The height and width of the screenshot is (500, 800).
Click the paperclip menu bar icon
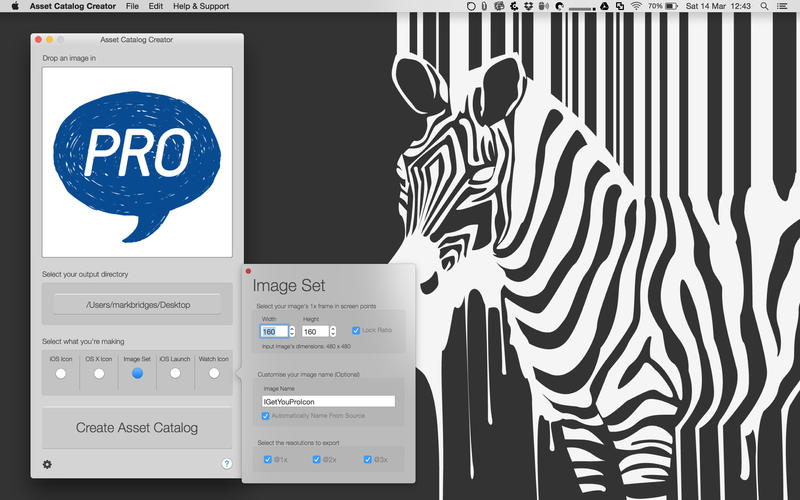pos(484,6)
